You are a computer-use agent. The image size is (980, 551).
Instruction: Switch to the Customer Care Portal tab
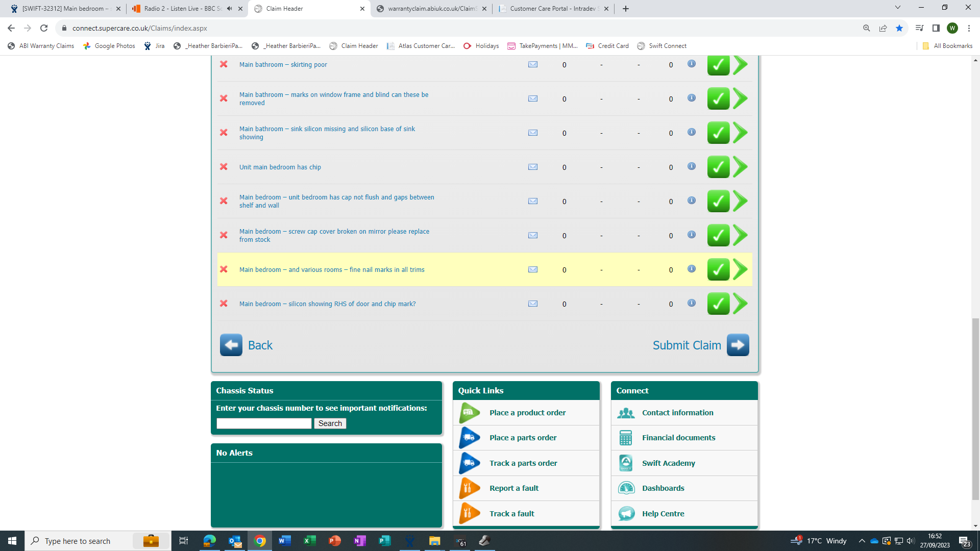point(554,9)
